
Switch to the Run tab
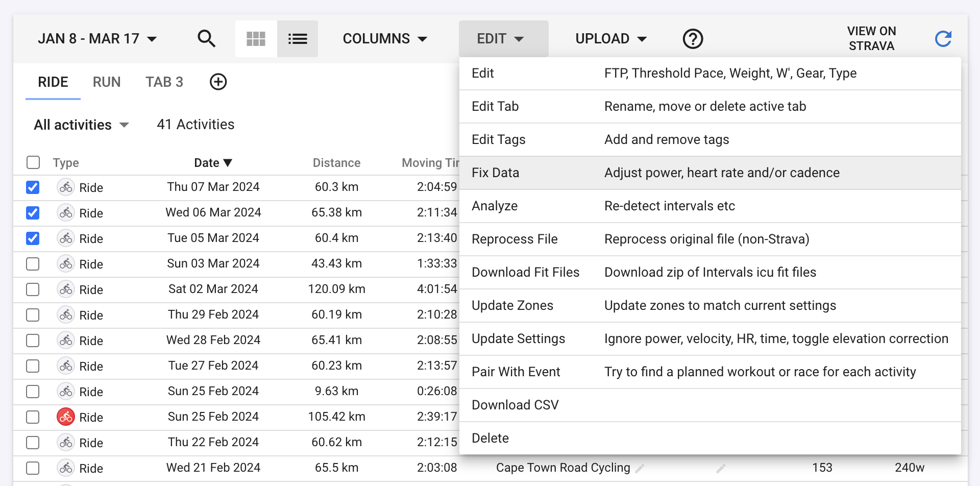(107, 82)
